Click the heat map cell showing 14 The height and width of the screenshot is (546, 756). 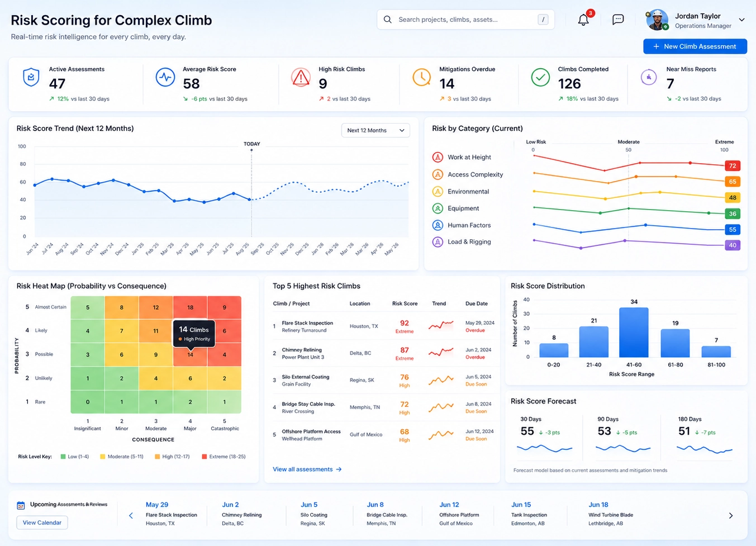coord(190,355)
